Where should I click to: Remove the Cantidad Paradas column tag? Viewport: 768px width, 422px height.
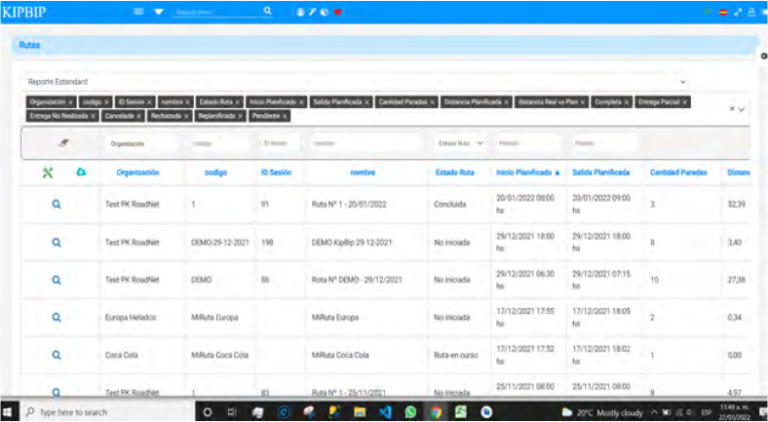(432, 102)
